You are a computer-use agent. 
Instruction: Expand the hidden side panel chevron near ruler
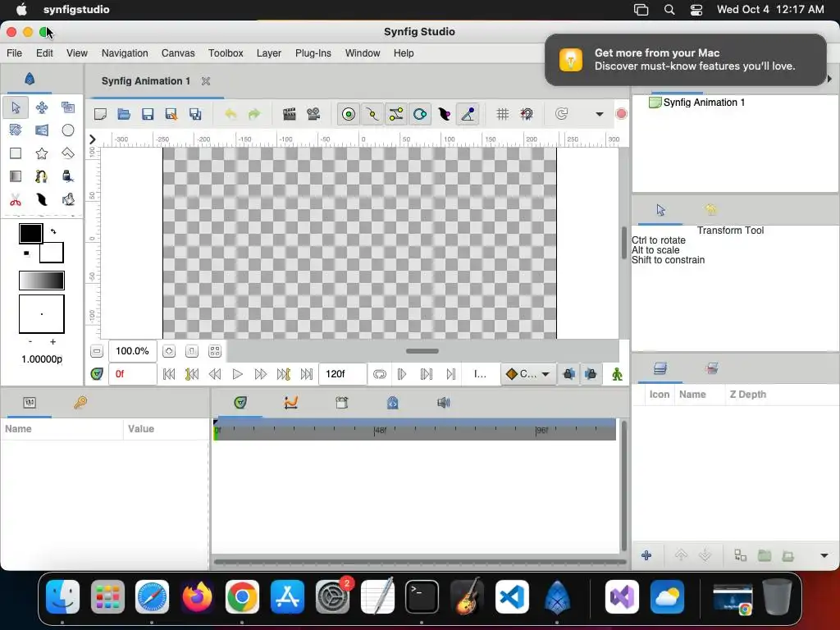[92, 139]
